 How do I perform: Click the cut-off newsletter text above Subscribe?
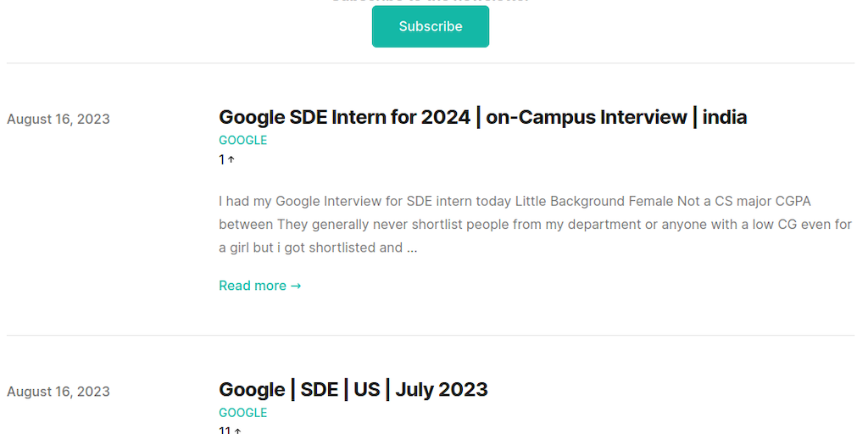431,2
